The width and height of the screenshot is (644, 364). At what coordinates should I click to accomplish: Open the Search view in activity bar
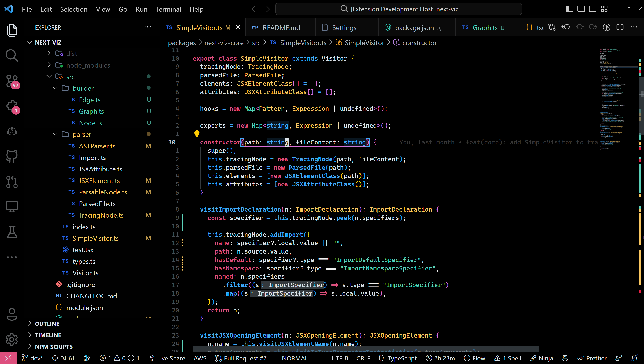point(12,55)
